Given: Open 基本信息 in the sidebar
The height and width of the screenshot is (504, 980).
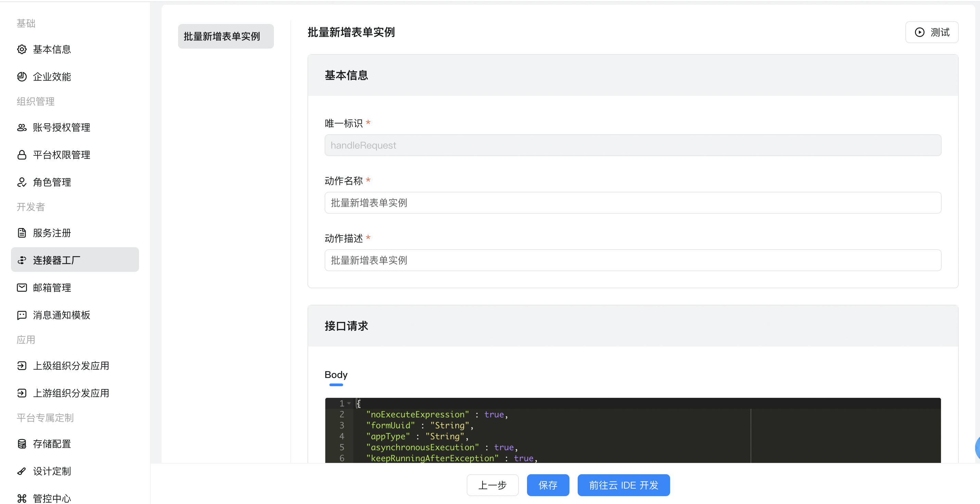Looking at the screenshot, I should 75,49.
